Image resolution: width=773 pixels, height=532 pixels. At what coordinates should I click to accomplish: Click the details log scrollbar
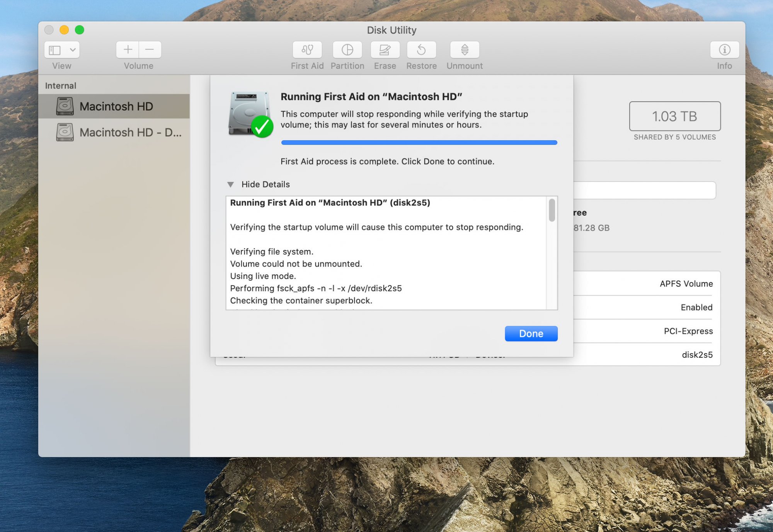[x=552, y=210]
